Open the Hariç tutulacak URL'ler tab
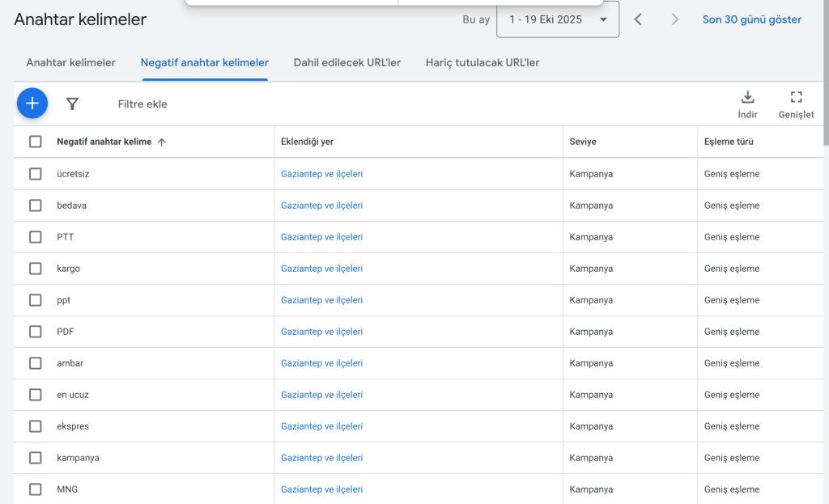 (x=483, y=62)
